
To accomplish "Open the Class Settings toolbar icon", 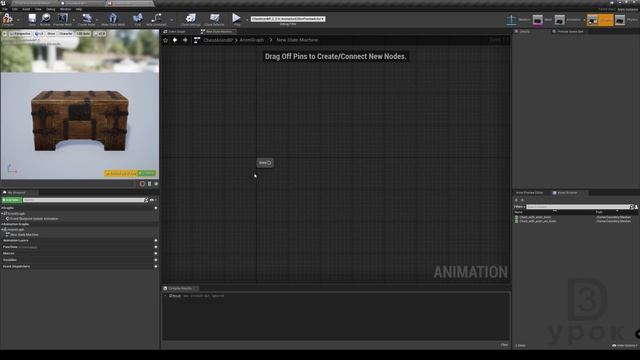I will pos(190,19).
